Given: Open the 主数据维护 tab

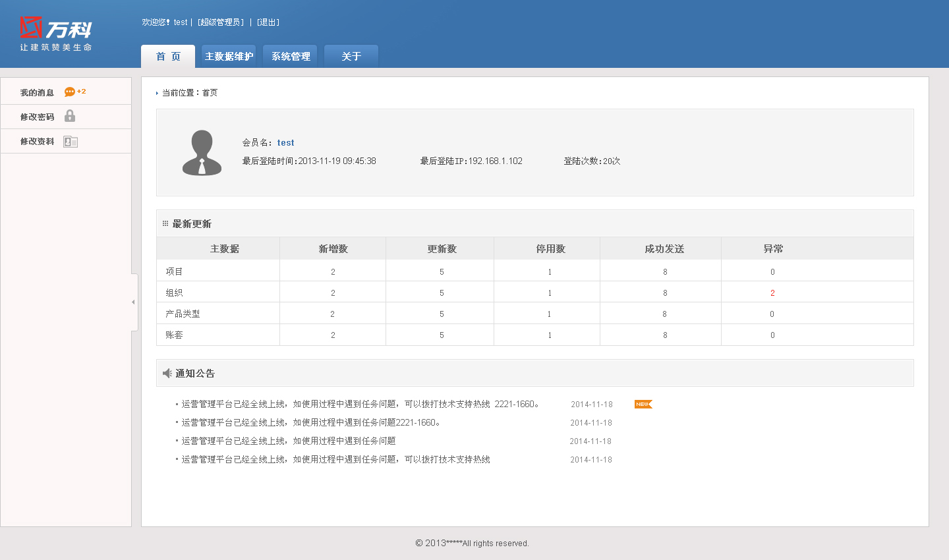Looking at the screenshot, I should (x=229, y=56).
